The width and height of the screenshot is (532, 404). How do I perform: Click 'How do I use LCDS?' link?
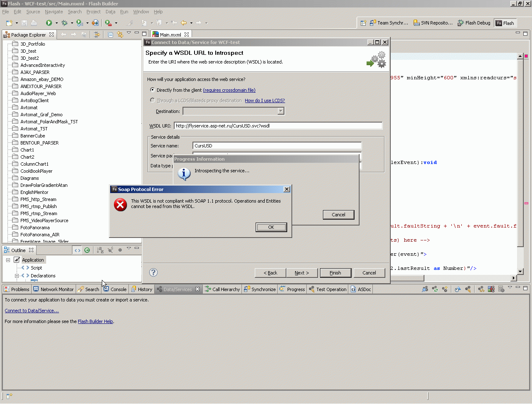pyautogui.click(x=265, y=100)
